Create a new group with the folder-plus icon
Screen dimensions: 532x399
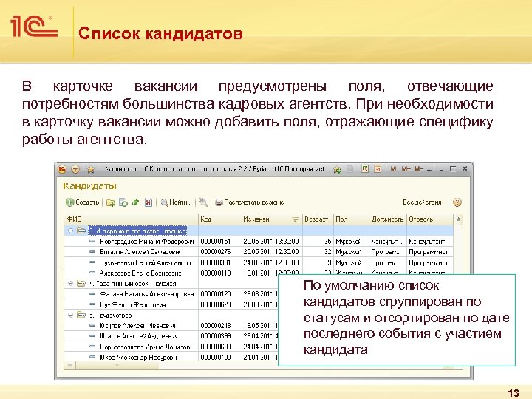pyautogui.click(x=110, y=203)
